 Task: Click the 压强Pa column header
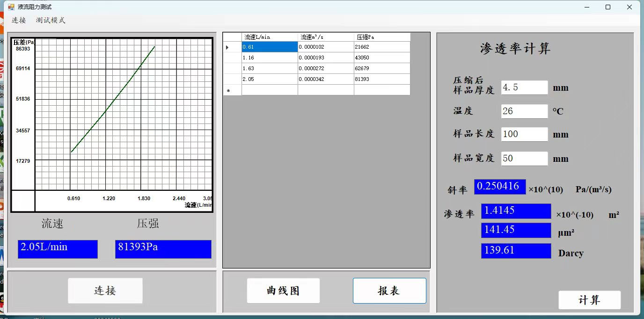point(381,37)
